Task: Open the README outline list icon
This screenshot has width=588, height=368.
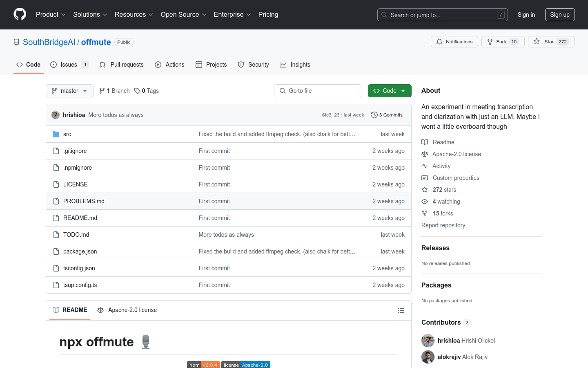Action: [401, 310]
